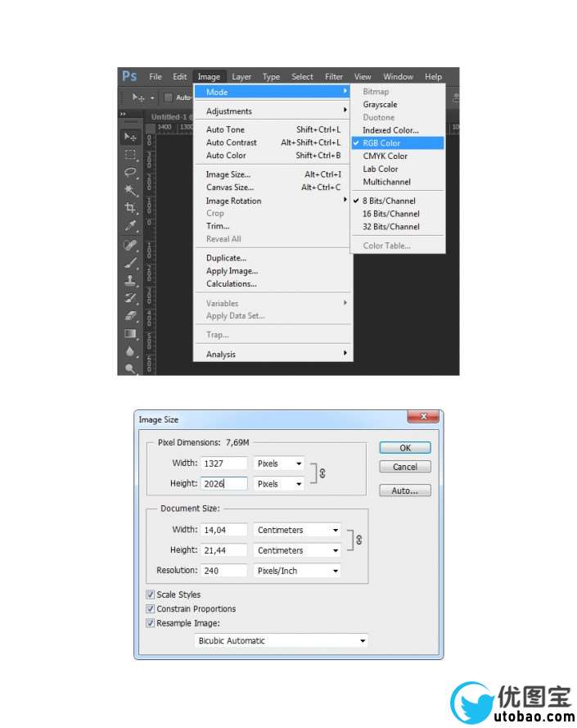Screen dimensions: 577x728
Task: Expand the Adjustments submenu
Action: click(x=273, y=111)
